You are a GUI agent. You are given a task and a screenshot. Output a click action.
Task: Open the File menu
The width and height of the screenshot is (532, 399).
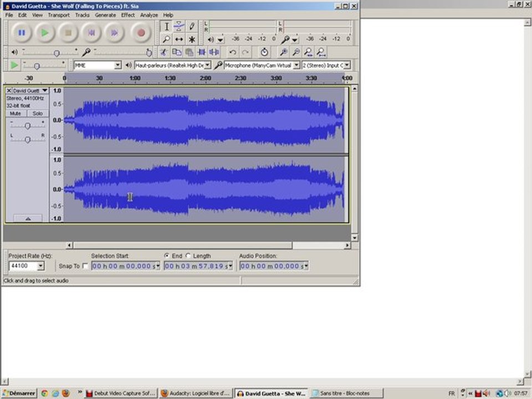9,15
